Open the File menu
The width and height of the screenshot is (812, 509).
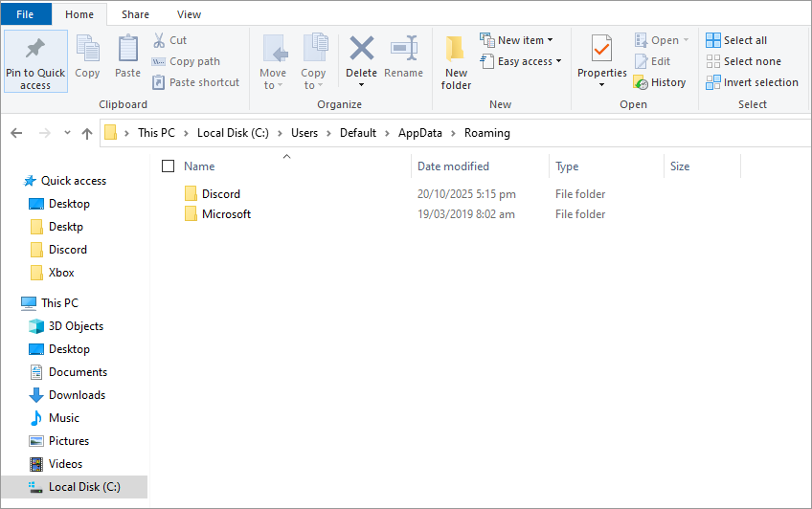[x=25, y=14]
